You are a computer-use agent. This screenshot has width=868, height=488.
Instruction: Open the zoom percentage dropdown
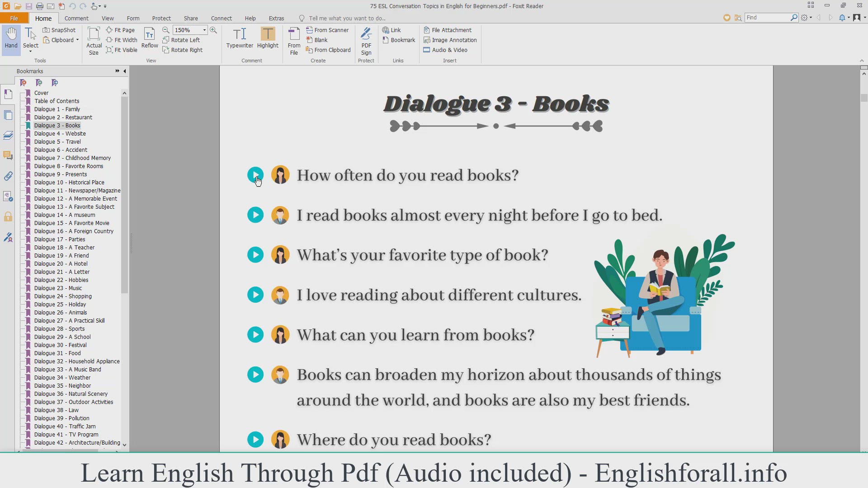tap(204, 30)
